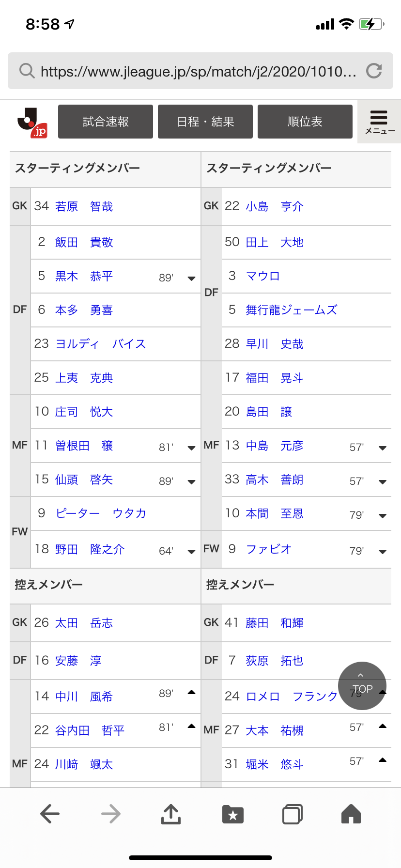The height and width of the screenshot is (868, 401).
Task: Tap the J.League logo icon
Action: [32, 122]
